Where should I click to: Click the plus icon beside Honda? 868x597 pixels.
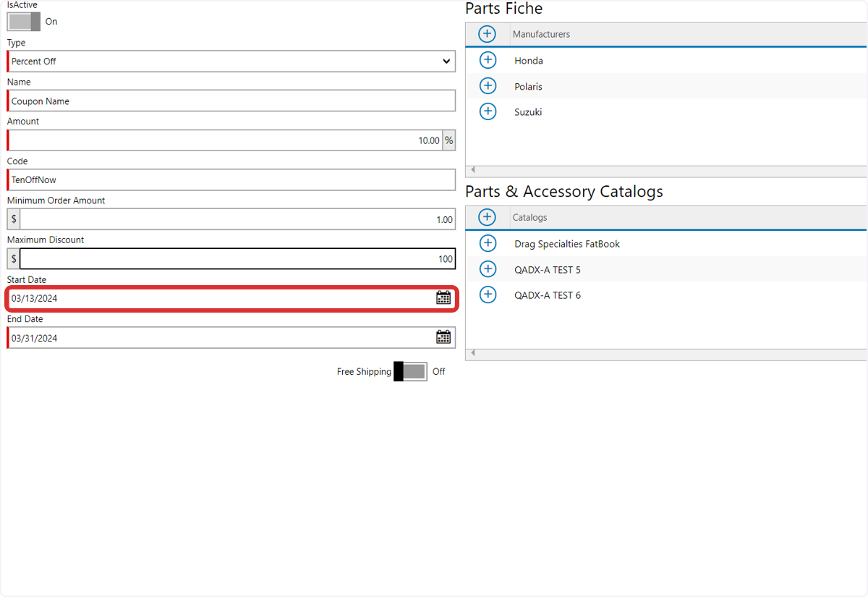click(x=488, y=60)
